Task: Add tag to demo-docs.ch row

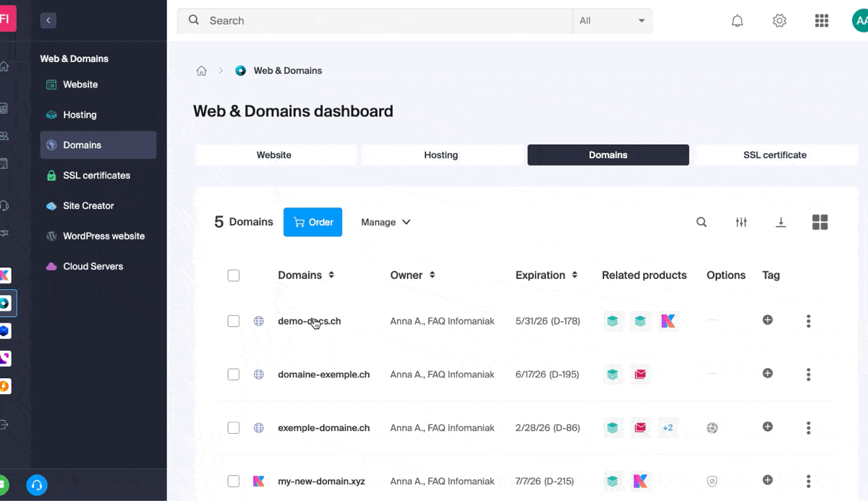Action: [x=767, y=320]
